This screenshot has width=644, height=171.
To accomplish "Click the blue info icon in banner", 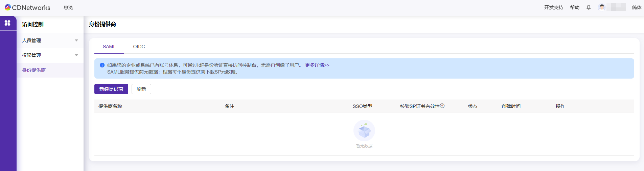I will tap(102, 65).
